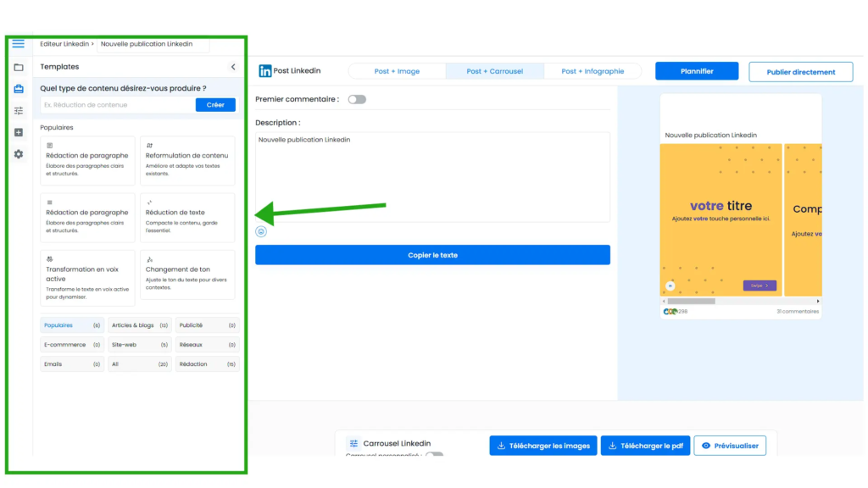Open the Post + Infographie tab

pos(593,71)
